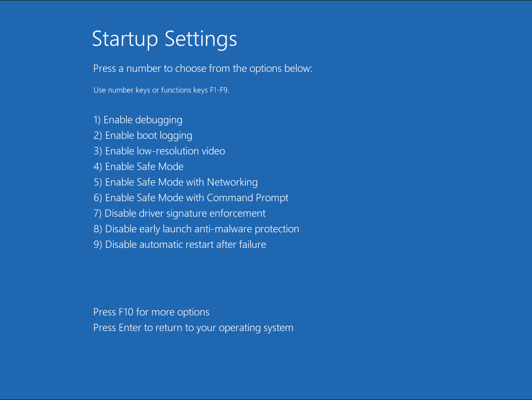Click the F1-F9 text in the hint line
The image size is (532, 400).
click(x=218, y=90)
